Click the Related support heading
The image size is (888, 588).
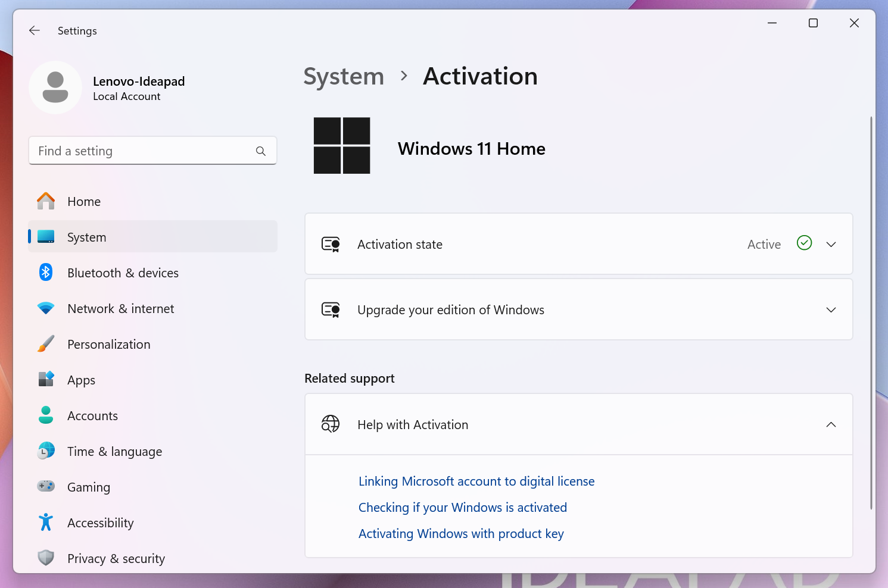coord(350,379)
